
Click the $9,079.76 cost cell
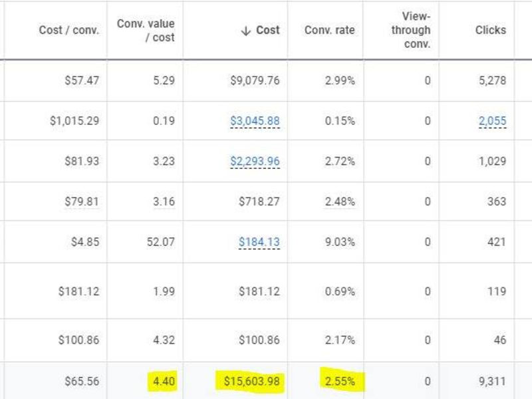click(x=255, y=80)
